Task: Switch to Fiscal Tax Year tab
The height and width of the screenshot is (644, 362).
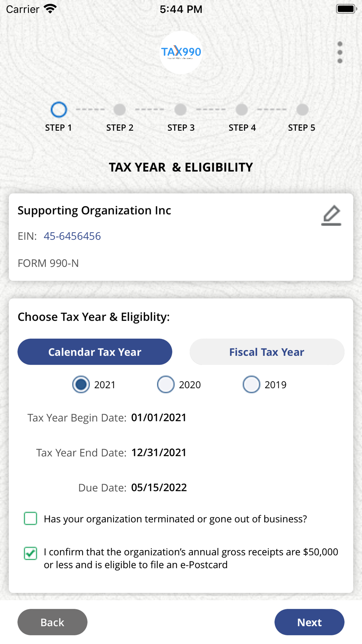Action: tap(267, 352)
